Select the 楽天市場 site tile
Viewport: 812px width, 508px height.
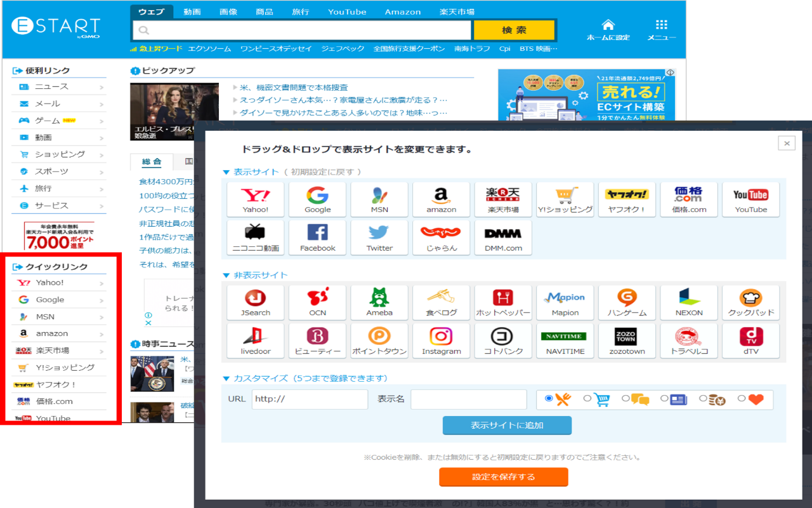pos(503,200)
